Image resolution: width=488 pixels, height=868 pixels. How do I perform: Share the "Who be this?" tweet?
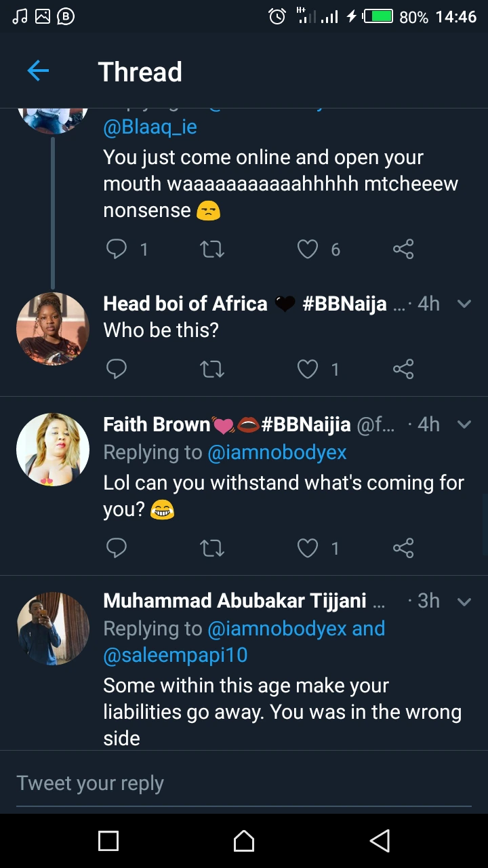coord(403,369)
